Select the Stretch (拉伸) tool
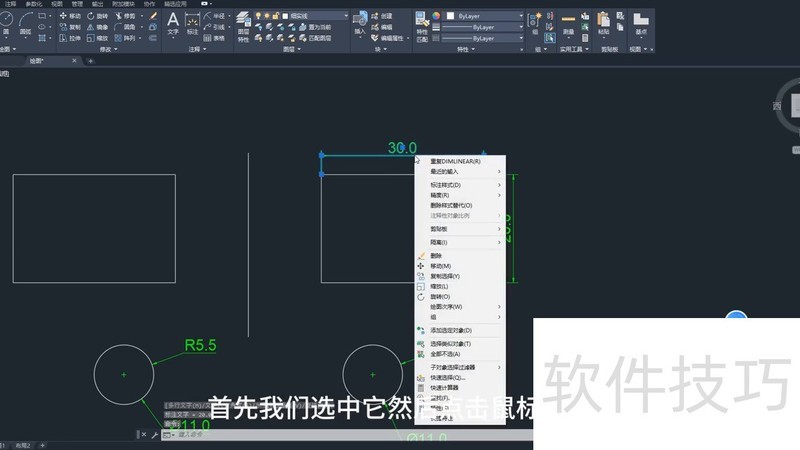 (70, 38)
